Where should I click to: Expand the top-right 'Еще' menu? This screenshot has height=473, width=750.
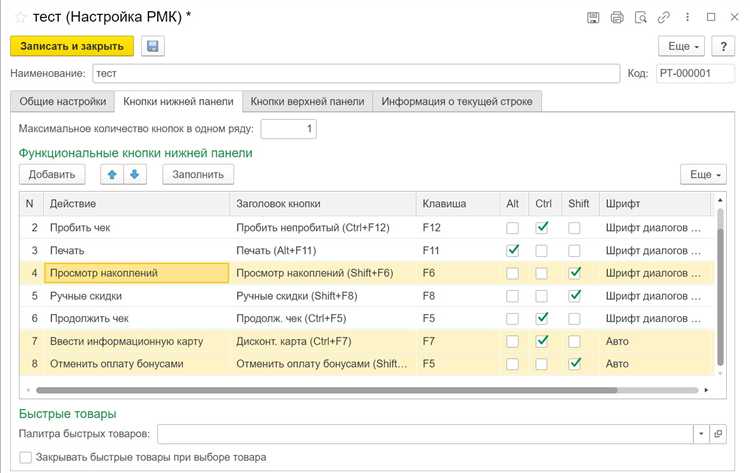pyautogui.click(x=682, y=46)
